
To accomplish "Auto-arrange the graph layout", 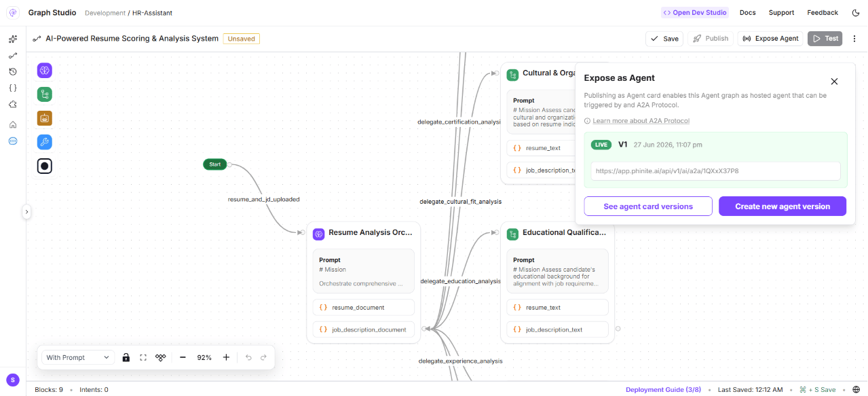I will pos(161,357).
